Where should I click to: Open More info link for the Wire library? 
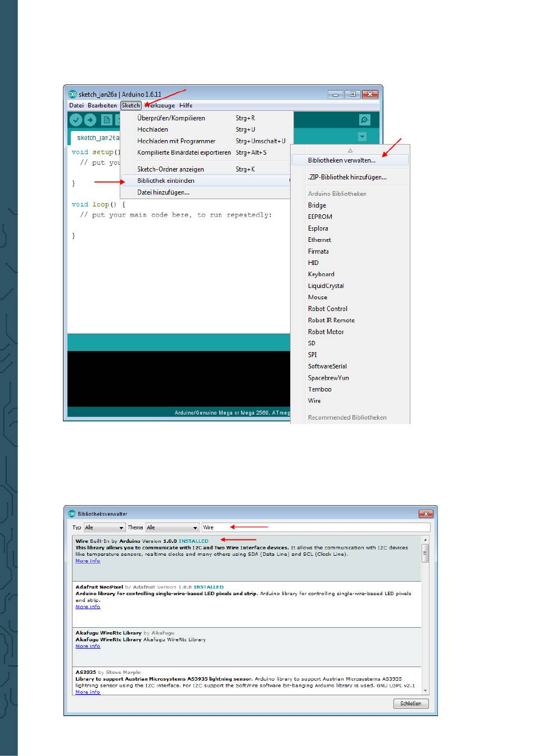(x=88, y=561)
